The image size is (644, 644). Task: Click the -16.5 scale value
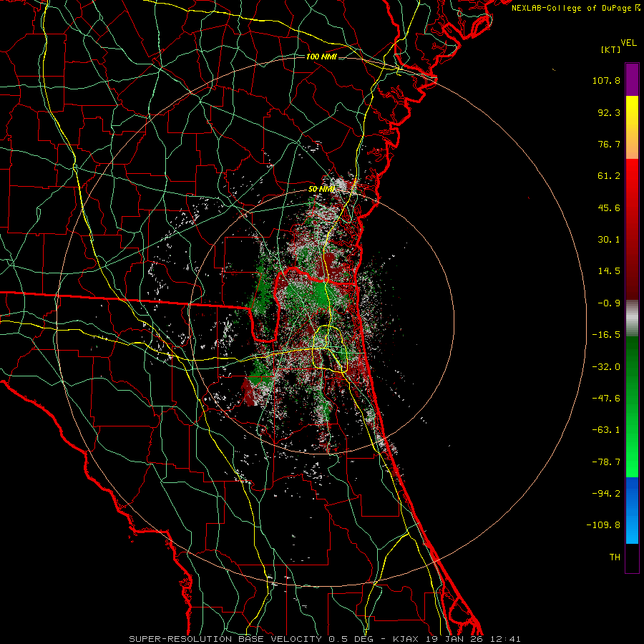[606, 335]
